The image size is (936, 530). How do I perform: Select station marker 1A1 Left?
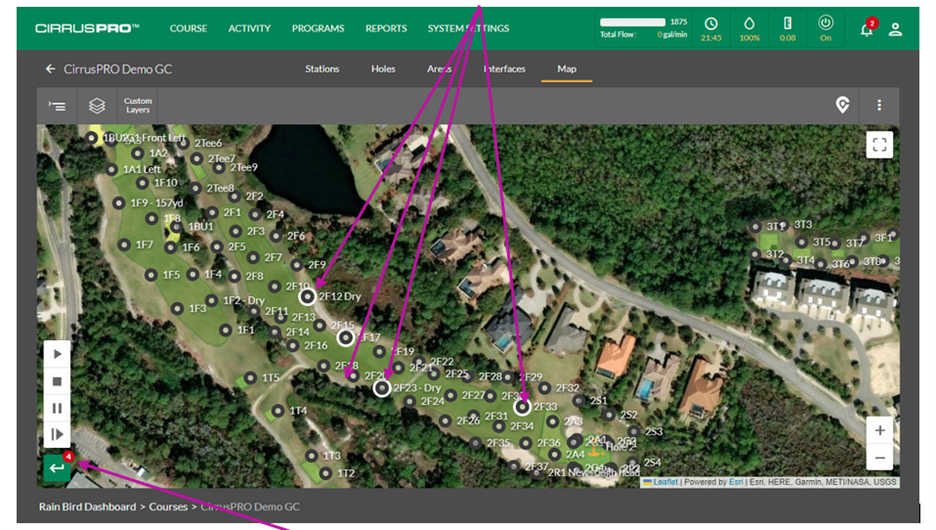tap(112, 170)
